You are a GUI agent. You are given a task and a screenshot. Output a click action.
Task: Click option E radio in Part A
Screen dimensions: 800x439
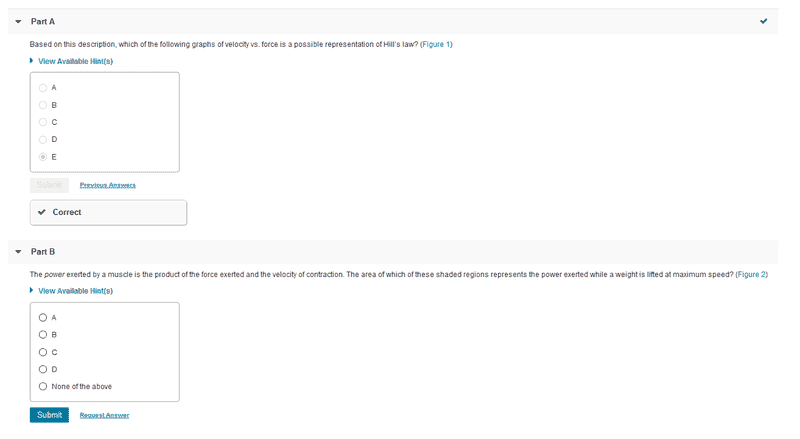43,157
